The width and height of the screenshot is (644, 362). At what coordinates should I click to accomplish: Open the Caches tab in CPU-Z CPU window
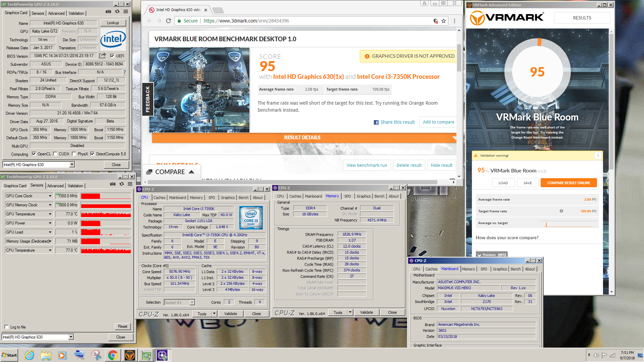click(159, 198)
